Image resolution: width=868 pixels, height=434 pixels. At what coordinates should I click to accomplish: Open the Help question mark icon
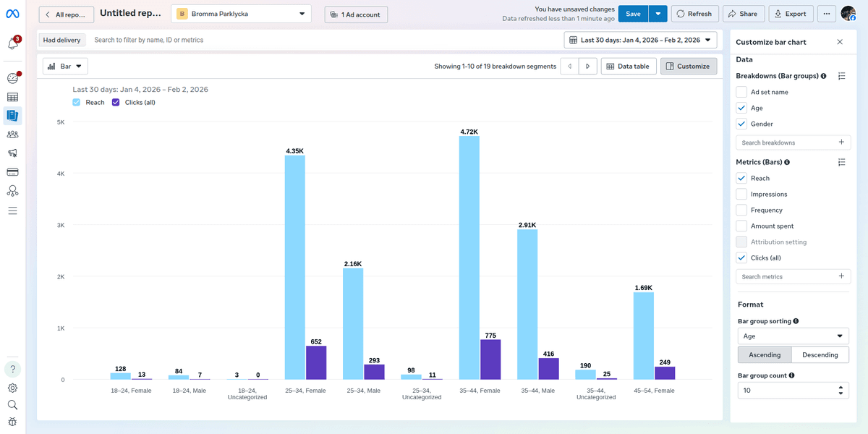[x=13, y=369]
